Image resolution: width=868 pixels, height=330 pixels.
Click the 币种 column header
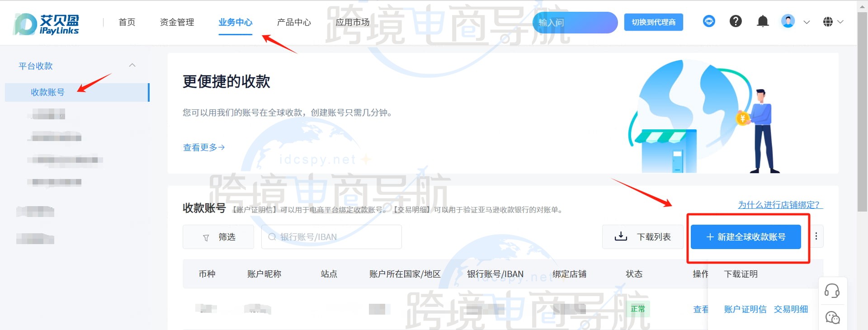(x=207, y=274)
